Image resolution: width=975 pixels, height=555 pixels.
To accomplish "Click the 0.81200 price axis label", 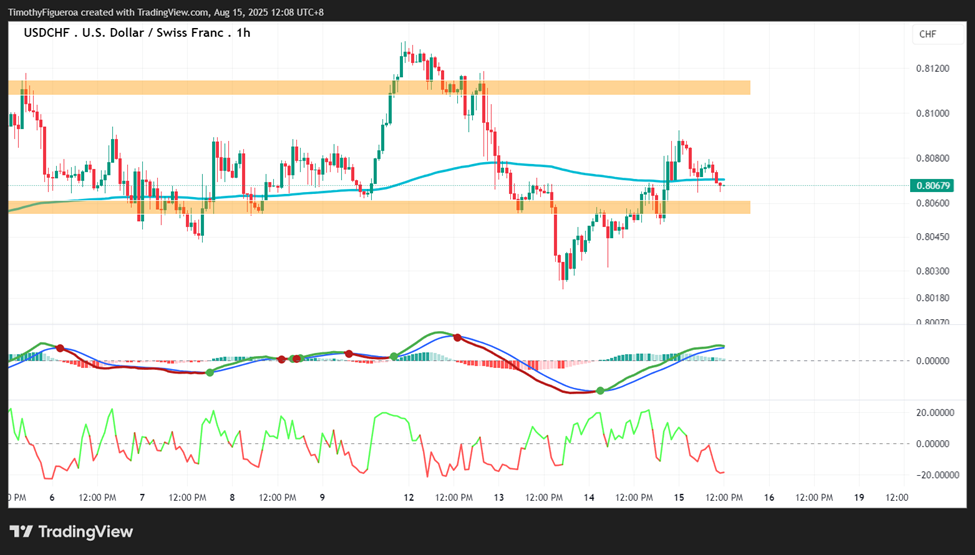I will click(933, 68).
